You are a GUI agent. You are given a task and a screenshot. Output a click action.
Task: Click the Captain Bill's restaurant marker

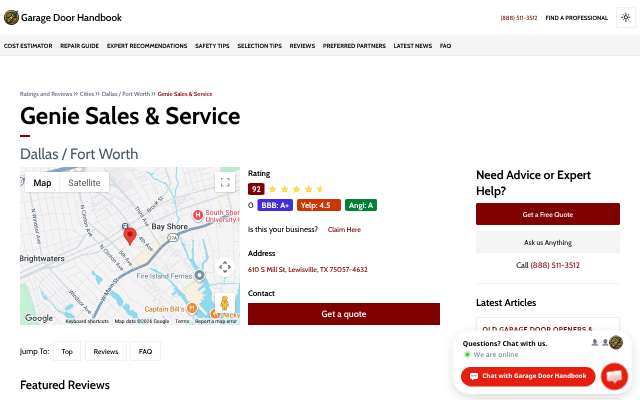click(191, 309)
